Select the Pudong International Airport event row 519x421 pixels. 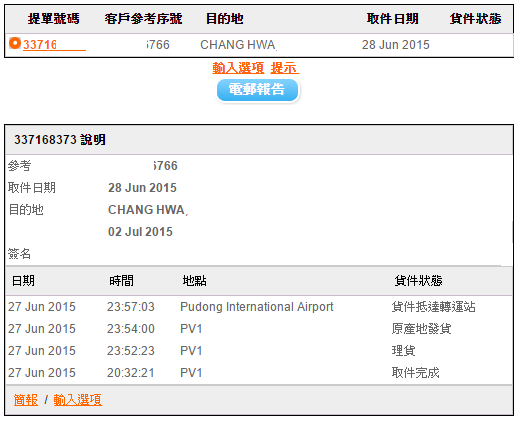[x=259, y=307]
